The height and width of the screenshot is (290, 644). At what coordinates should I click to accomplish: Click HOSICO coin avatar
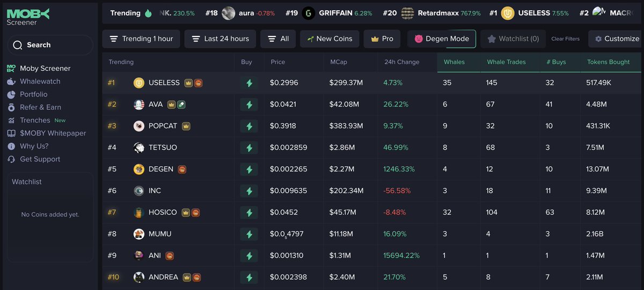[x=139, y=213]
